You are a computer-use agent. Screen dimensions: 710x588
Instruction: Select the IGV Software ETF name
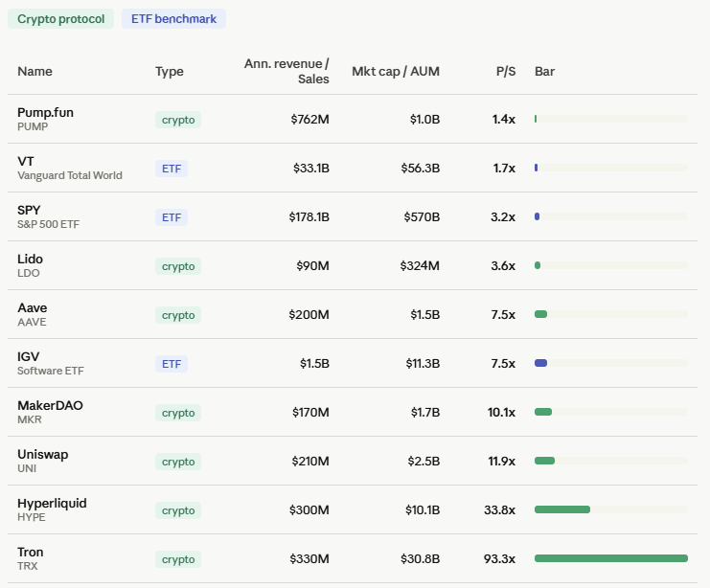(51, 364)
